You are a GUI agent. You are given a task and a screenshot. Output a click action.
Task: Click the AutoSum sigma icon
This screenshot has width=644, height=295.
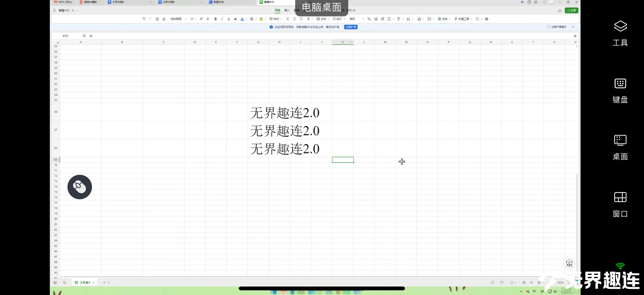389,19
